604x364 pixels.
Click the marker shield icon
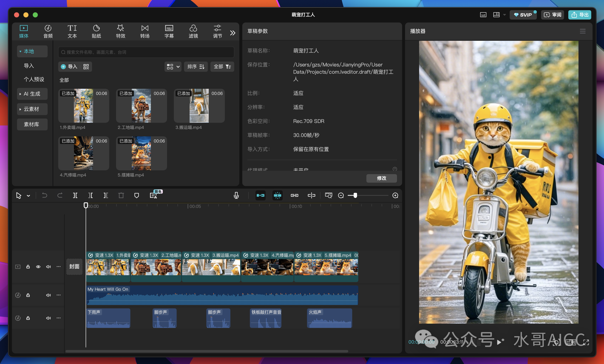(136, 195)
